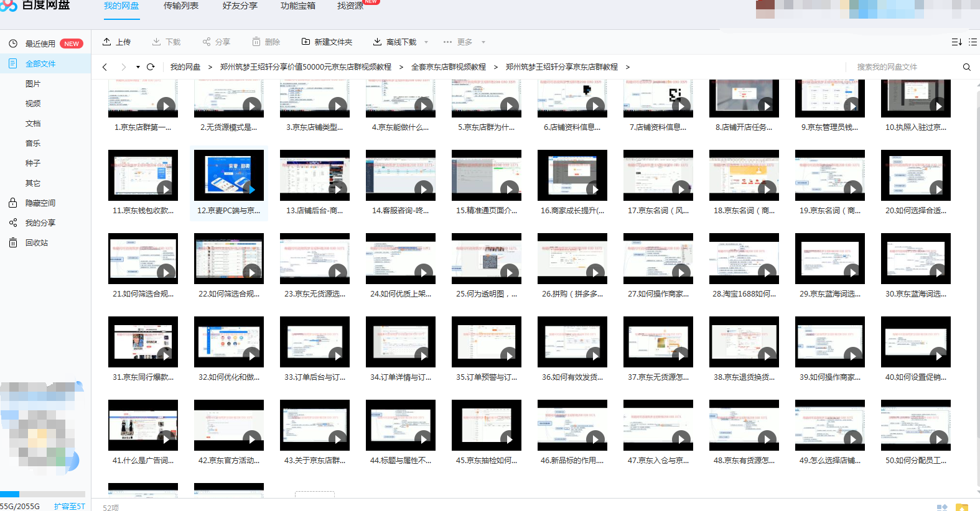Create folder with 新建文件夹
This screenshot has height=511, width=980.
[327, 42]
